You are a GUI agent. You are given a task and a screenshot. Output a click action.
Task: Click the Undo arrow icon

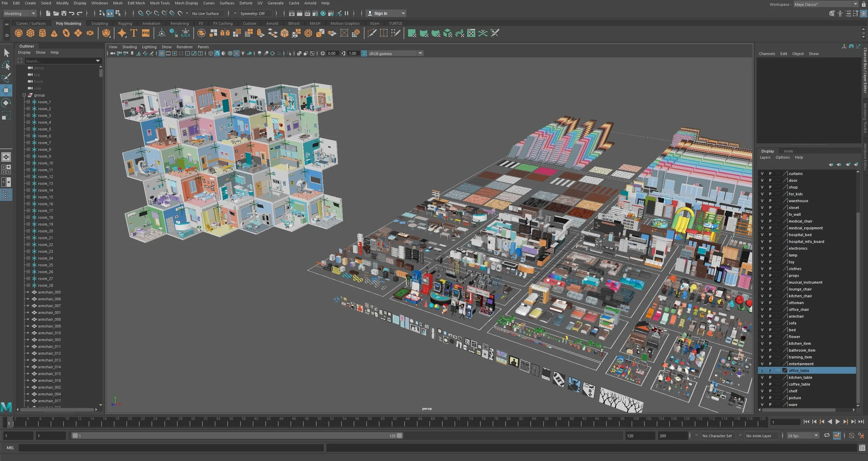tap(72, 13)
